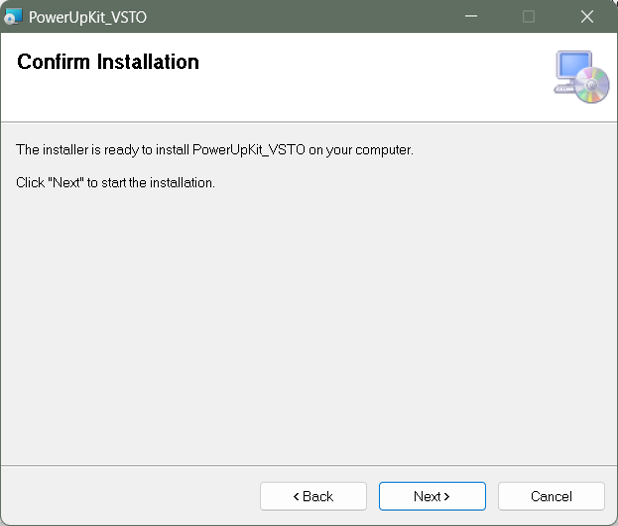Click the 'installer is ready' message line
This screenshot has width=618, height=526.
[214, 150]
